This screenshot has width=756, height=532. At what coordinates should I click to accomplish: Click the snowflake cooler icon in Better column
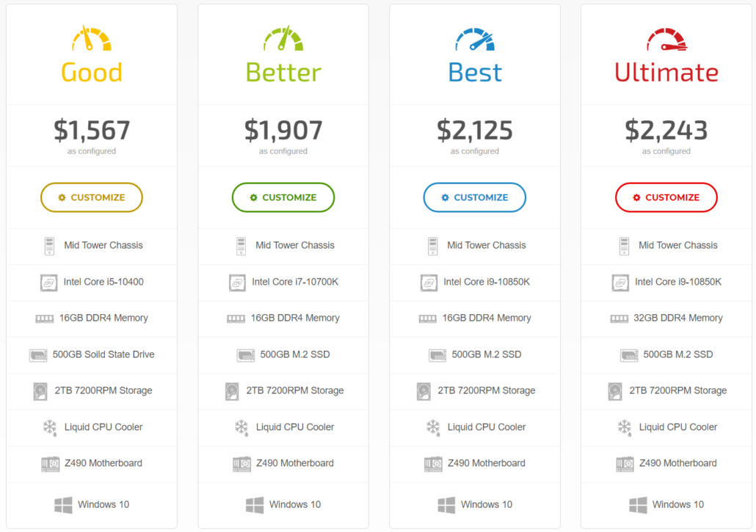tap(241, 427)
